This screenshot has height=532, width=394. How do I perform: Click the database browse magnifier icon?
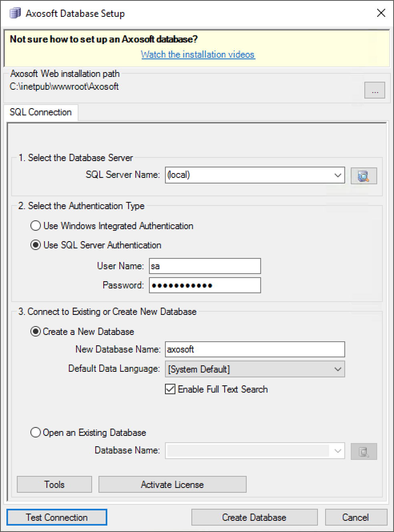(364, 451)
